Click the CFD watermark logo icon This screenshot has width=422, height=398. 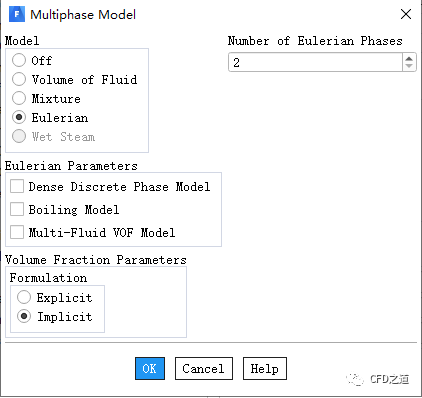[354, 379]
